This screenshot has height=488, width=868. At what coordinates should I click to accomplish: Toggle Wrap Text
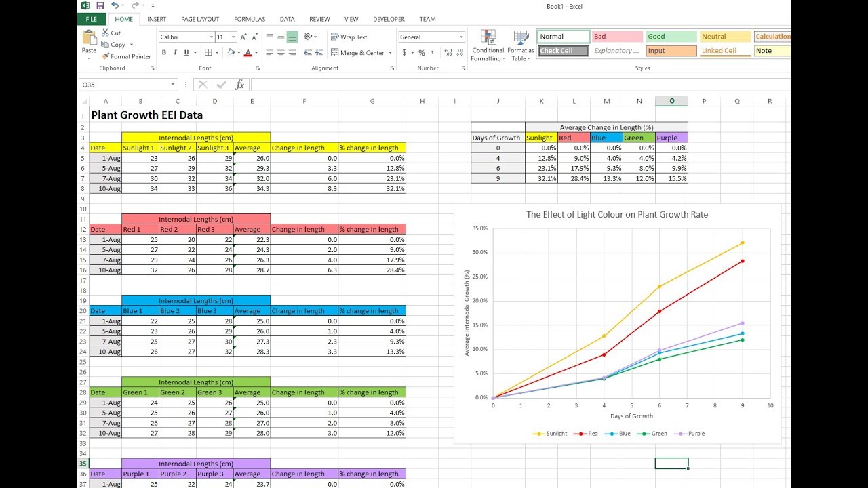click(349, 37)
